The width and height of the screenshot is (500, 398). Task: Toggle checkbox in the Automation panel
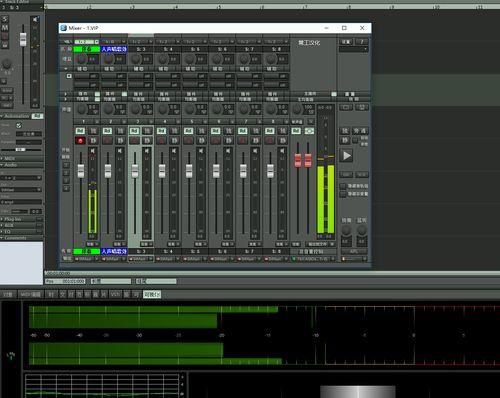click(19, 125)
